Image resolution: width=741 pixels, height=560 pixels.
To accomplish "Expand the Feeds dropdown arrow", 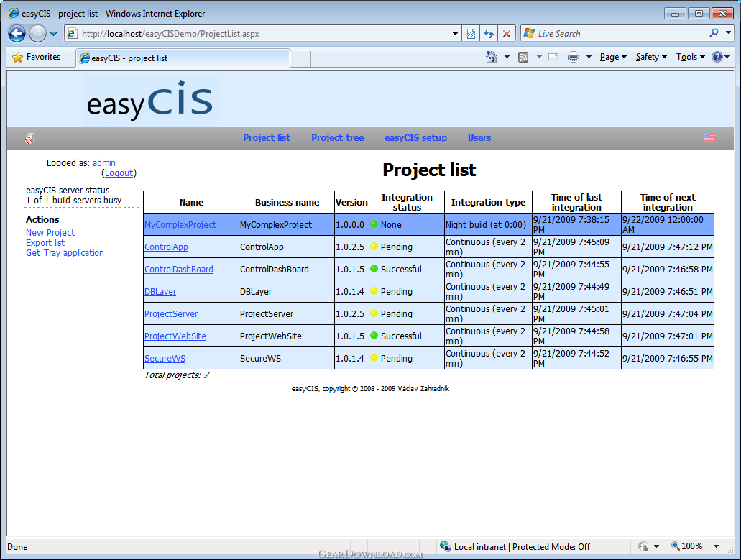I will coord(539,58).
